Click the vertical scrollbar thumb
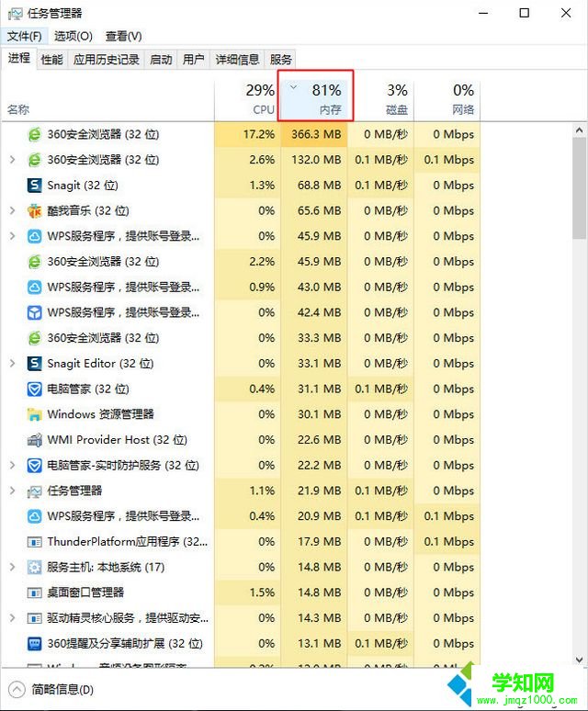This screenshot has width=588, height=711. [579, 188]
